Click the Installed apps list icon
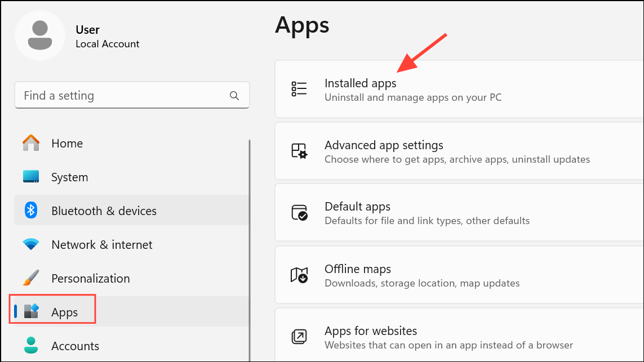 [299, 89]
